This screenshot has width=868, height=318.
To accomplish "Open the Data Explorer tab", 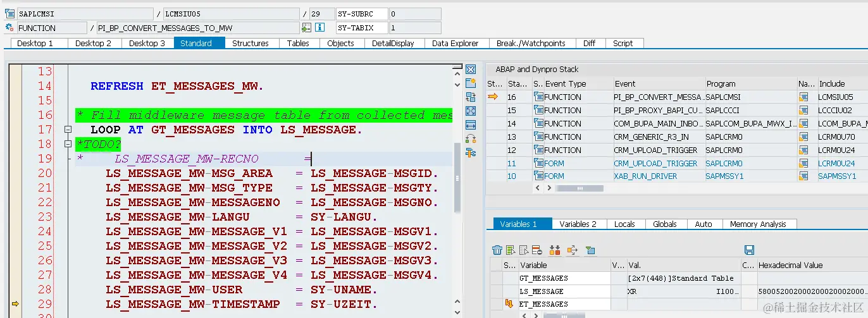I will (456, 43).
